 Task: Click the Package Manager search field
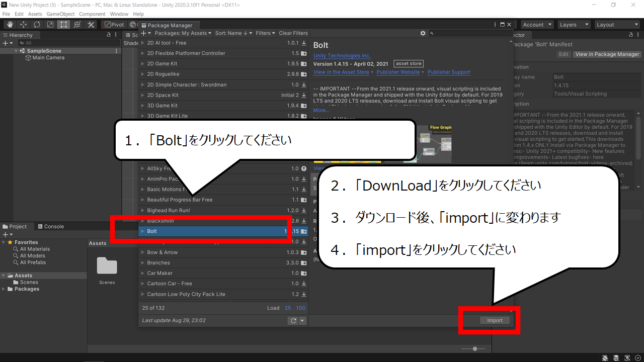(470, 33)
